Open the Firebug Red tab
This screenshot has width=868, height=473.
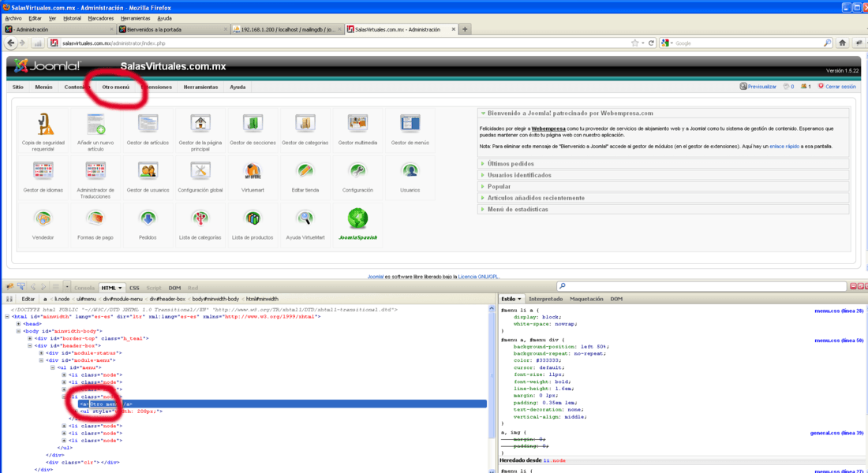(193, 288)
